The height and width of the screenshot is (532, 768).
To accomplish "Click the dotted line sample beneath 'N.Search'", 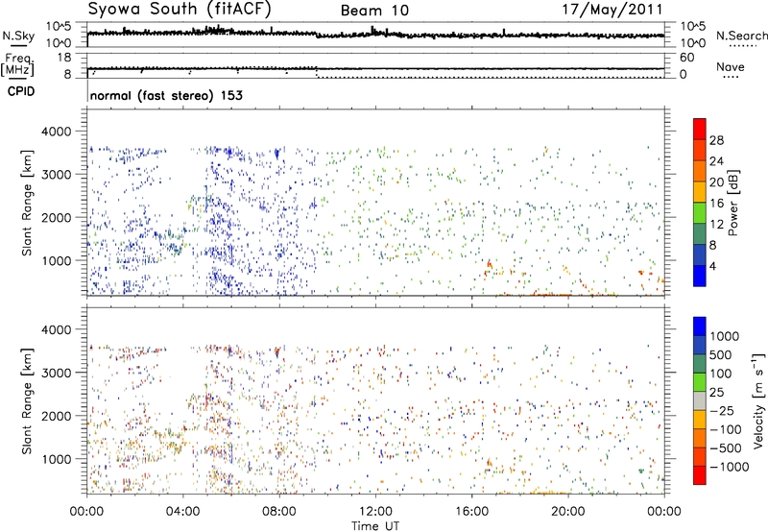I will 742,46.
